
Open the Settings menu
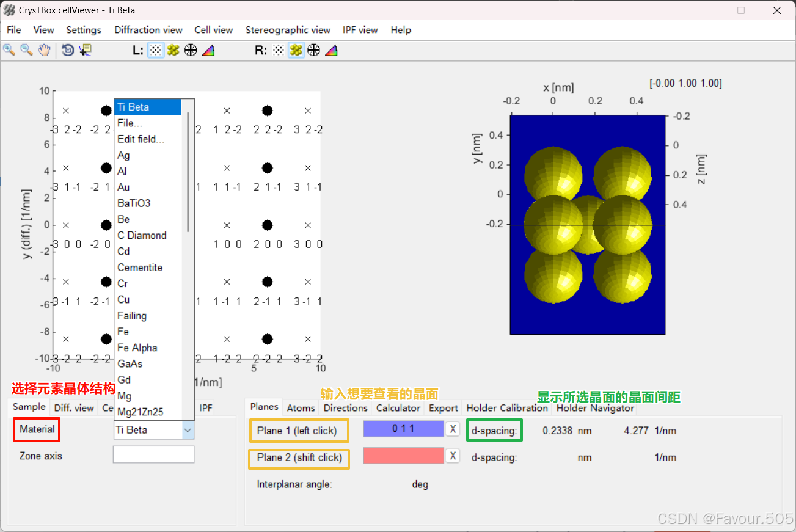coord(84,30)
